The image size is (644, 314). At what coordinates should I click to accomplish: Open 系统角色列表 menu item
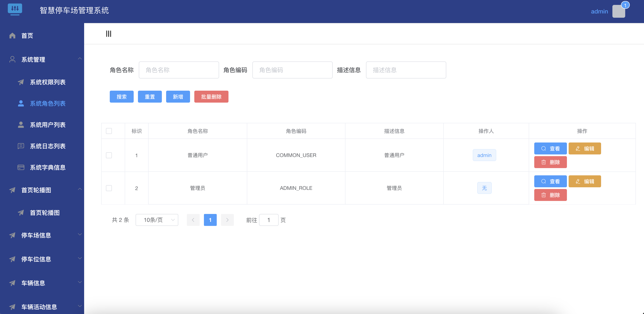(47, 103)
